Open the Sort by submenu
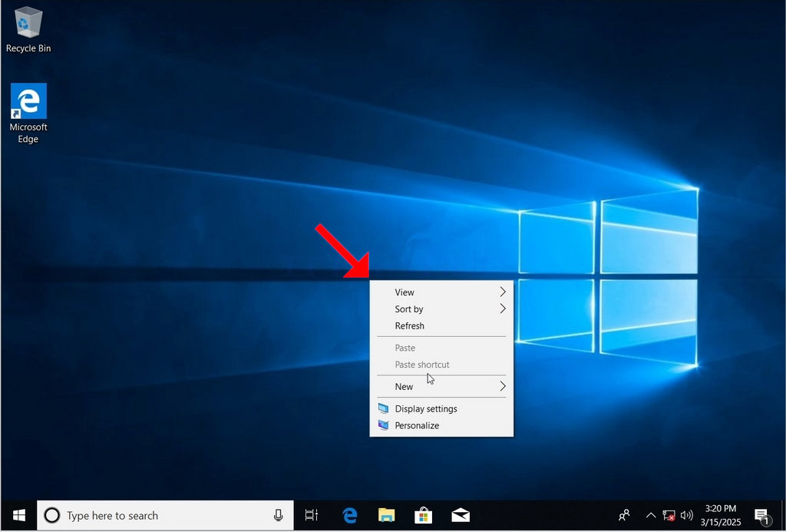Image resolution: width=786 pixels, height=532 pixels. (x=441, y=309)
